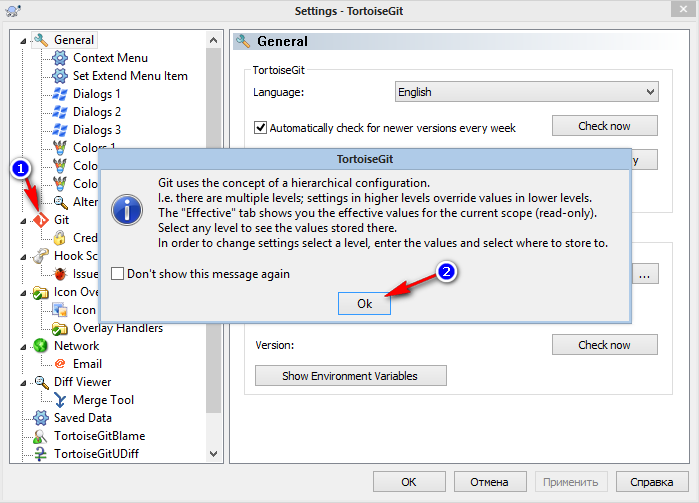The width and height of the screenshot is (699, 503).
Task: Click tree scrollbar down arrow
Action: click(214, 454)
